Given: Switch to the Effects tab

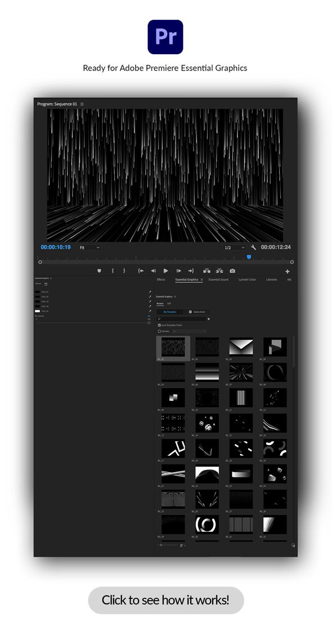Looking at the screenshot, I should click(x=161, y=279).
